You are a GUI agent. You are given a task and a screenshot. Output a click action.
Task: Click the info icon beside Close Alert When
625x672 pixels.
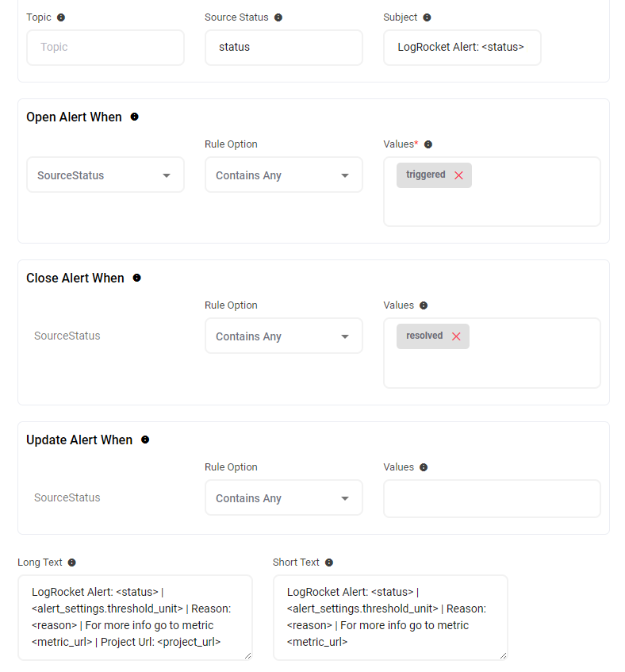(136, 278)
